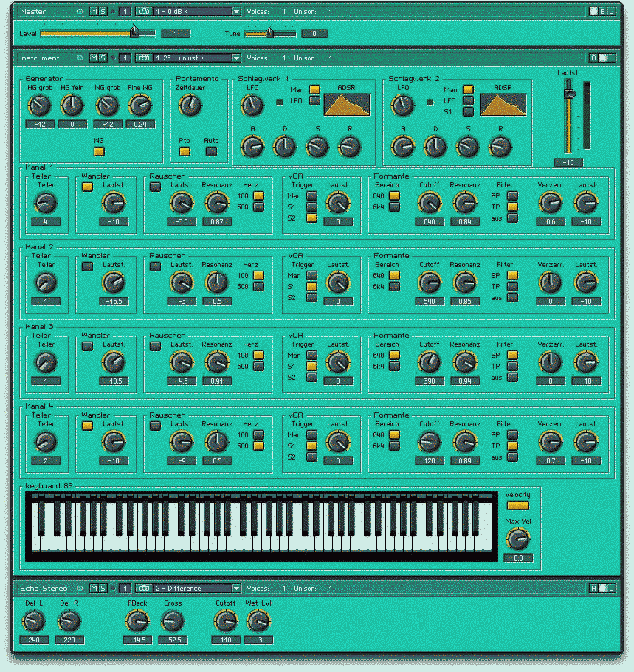Click the Master Level slider handle
Screen dimensions: 634x672
click(x=134, y=32)
